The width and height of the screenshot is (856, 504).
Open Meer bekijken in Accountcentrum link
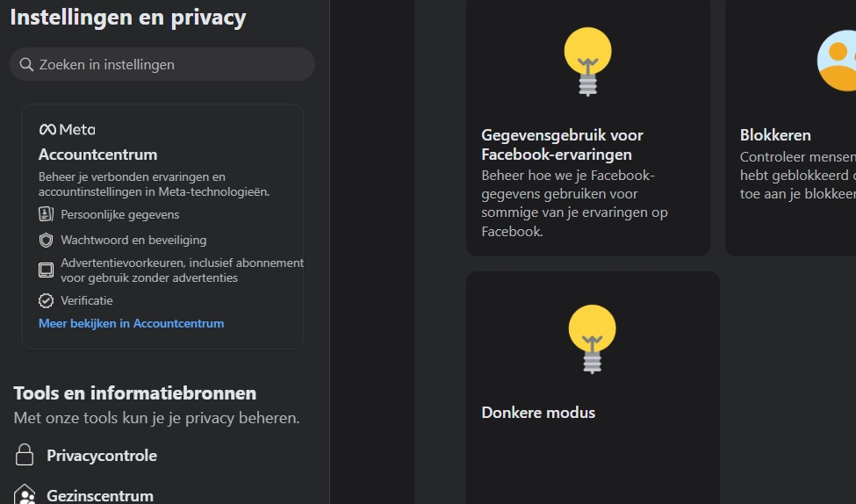click(x=131, y=323)
